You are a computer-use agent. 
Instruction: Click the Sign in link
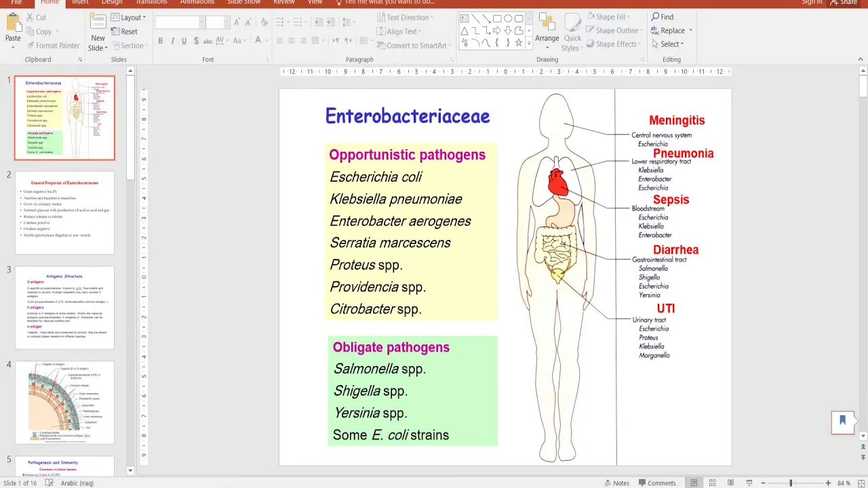pos(811,2)
